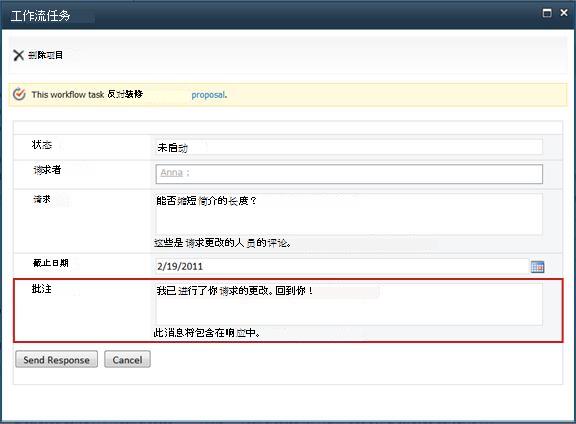Viewport: 576px width, 424px height.
Task: Click the note under the request box
Action: point(223,243)
